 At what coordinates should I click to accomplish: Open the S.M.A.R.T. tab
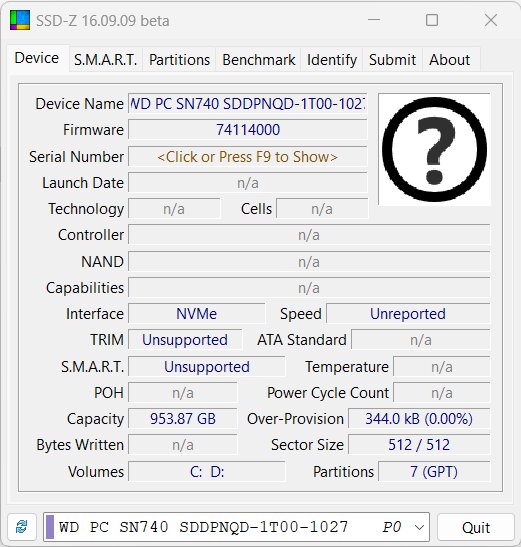pos(106,60)
